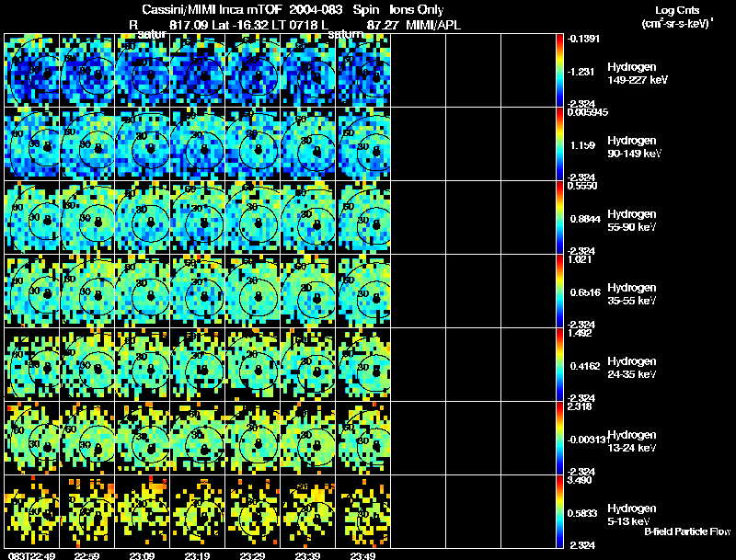Click the 'MIMI/APL' text in header

coord(433,25)
